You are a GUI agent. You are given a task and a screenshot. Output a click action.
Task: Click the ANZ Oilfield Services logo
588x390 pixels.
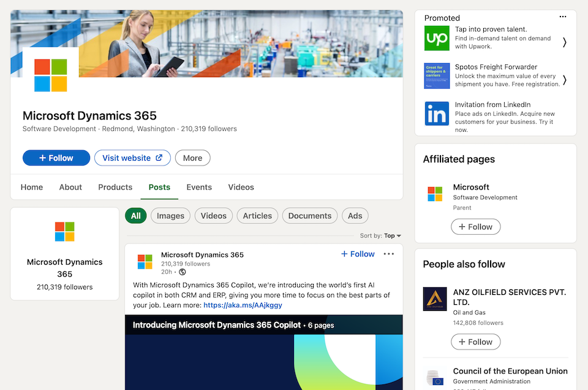(x=435, y=299)
